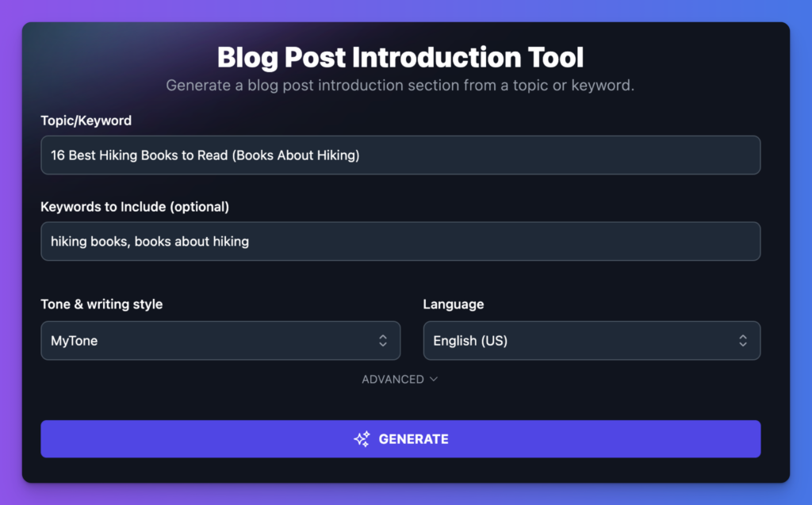This screenshot has width=812, height=505.
Task: Click the Tone & writing style label
Action: [101, 304]
